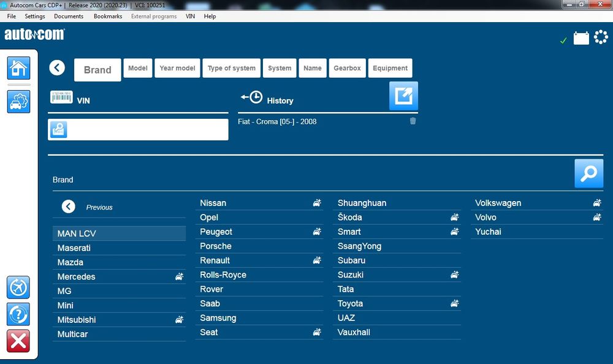This screenshot has height=364, width=613.
Task: Select Opel brand
Action: [x=259, y=218]
